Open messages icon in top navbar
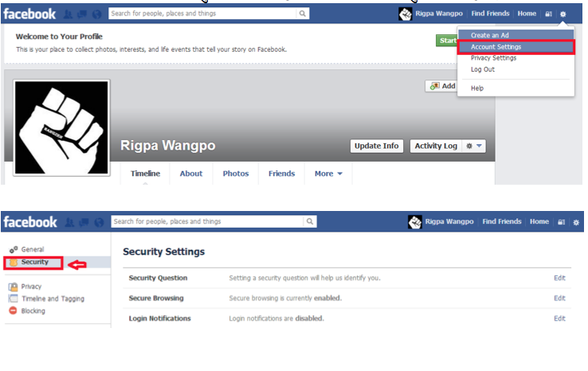This screenshot has height=371, width=588. [x=82, y=14]
